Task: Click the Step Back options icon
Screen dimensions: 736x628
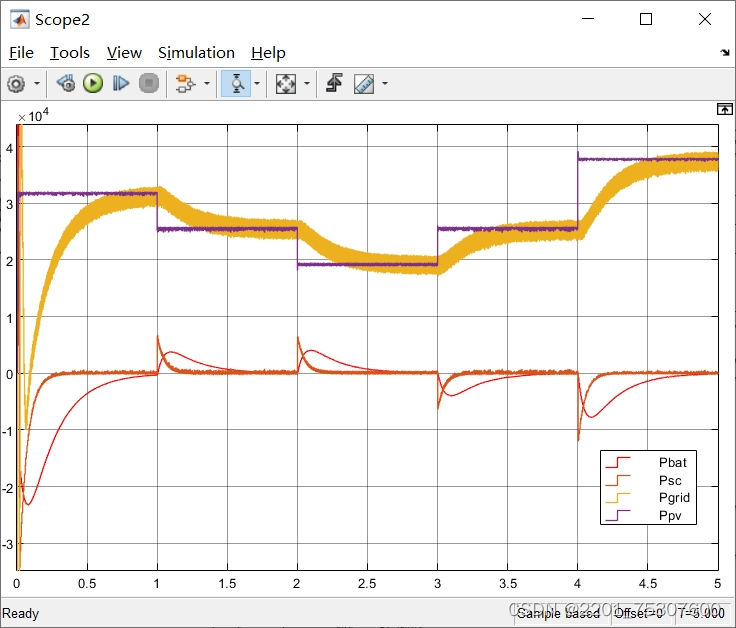Action: tap(66, 84)
